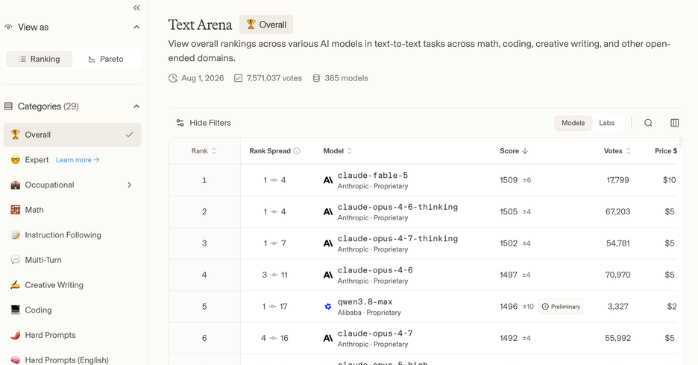The image size is (698, 365).
Task: Click score 1509 for claude-fable-5
Action: [x=508, y=180]
